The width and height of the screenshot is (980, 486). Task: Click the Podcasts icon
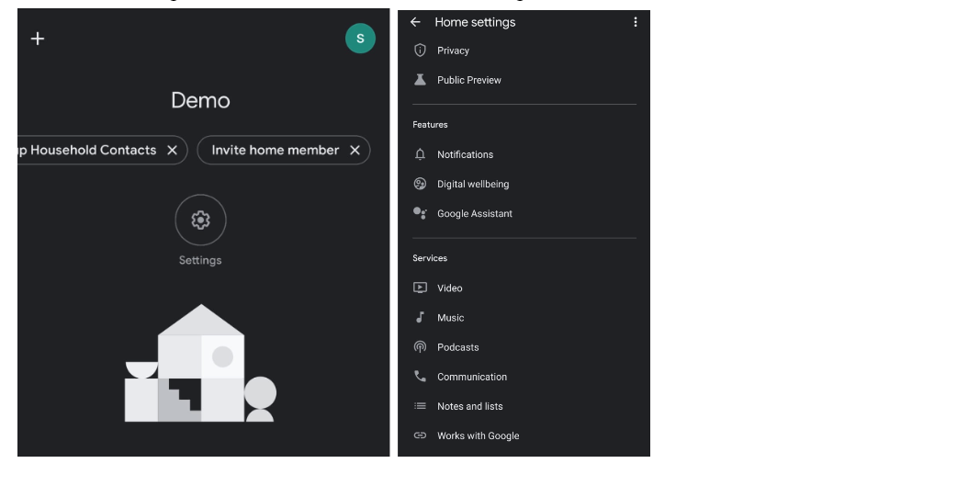(x=420, y=347)
